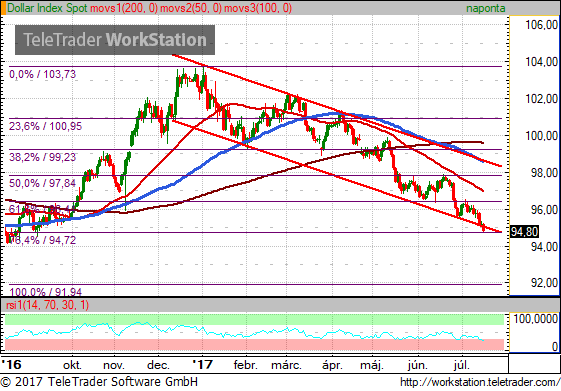Click the RSI scale value 100,0000

536,319
